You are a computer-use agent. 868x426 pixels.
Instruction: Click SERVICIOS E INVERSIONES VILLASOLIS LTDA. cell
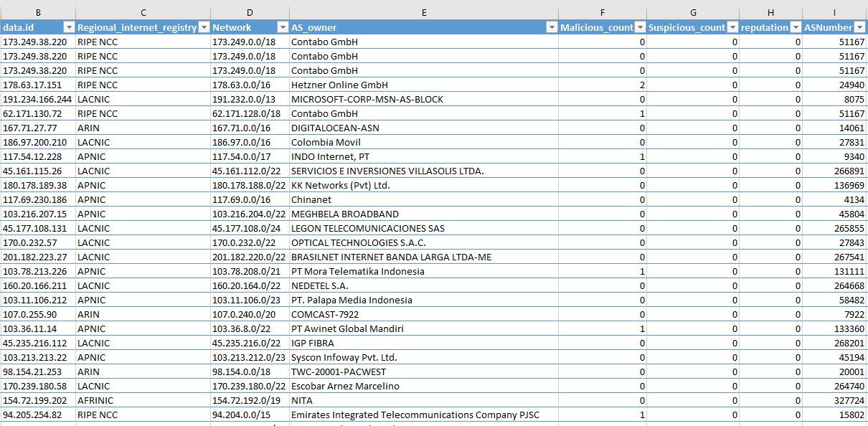[x=424, y=171]
